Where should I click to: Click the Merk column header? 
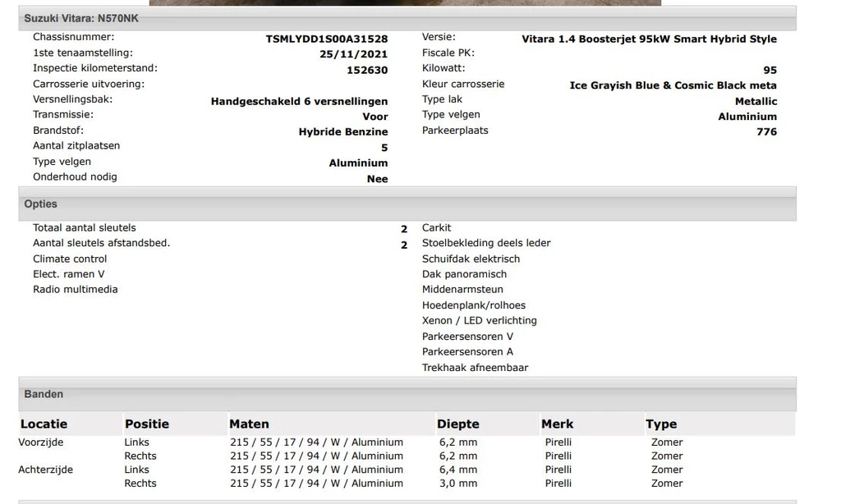tap(558, 424)
